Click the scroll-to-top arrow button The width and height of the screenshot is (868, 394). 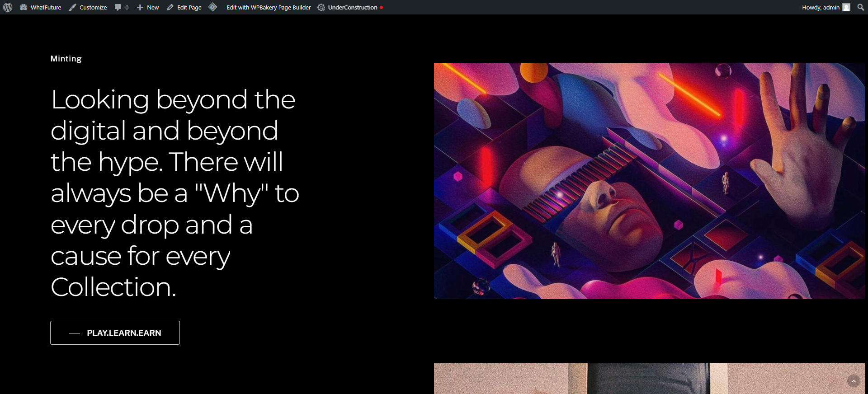pos(854,381)
